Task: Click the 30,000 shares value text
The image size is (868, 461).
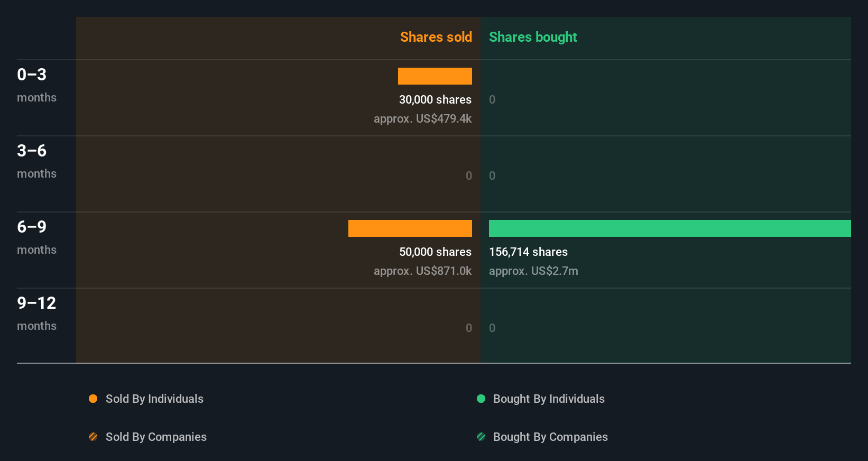Action: point(435,99)
